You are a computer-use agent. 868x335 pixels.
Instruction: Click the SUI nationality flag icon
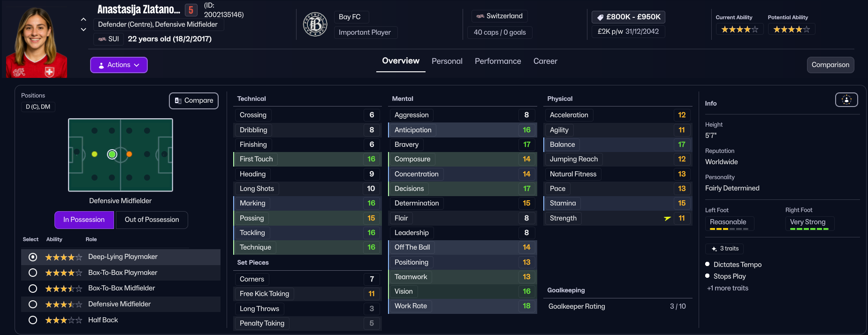click(102, 39)
